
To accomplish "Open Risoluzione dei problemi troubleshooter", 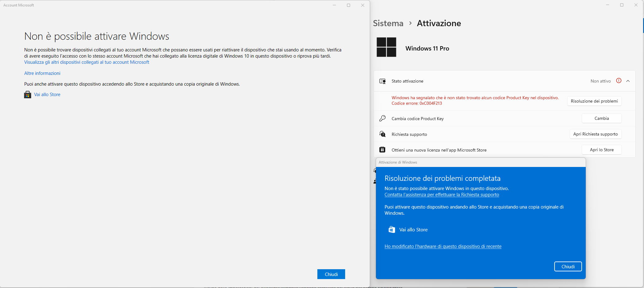I will 594,101.
